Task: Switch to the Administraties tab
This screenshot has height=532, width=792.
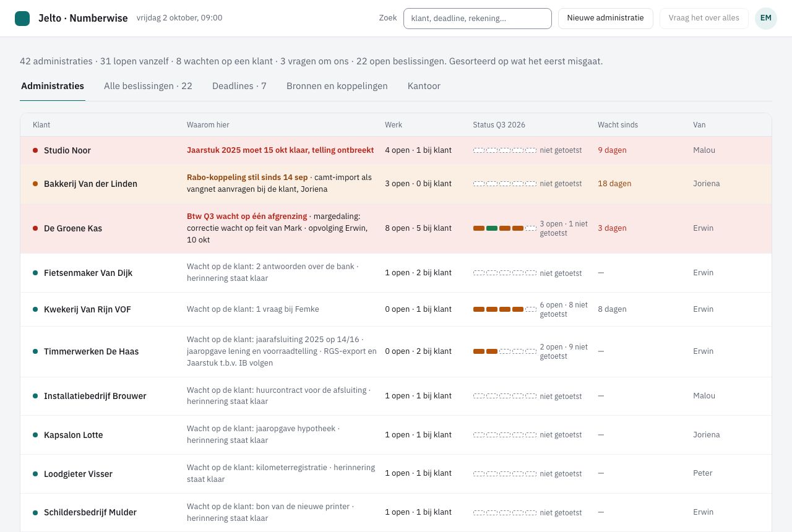Action: (x=53, y=86)
